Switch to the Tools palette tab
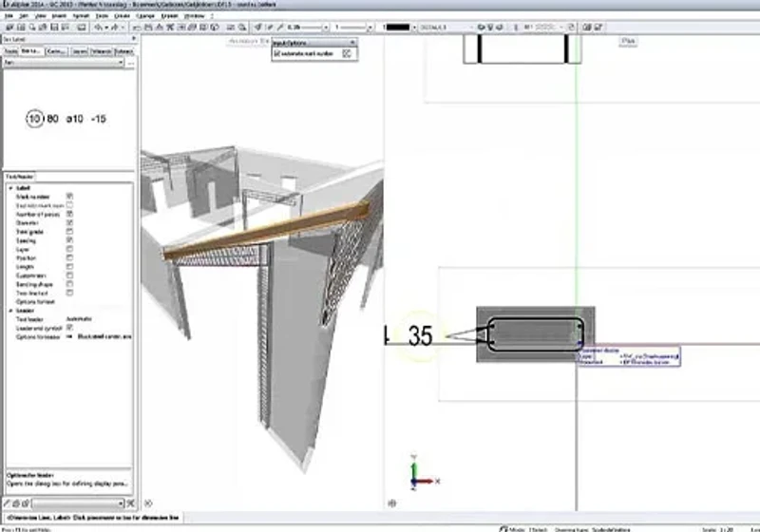 (x=10, y=51)
